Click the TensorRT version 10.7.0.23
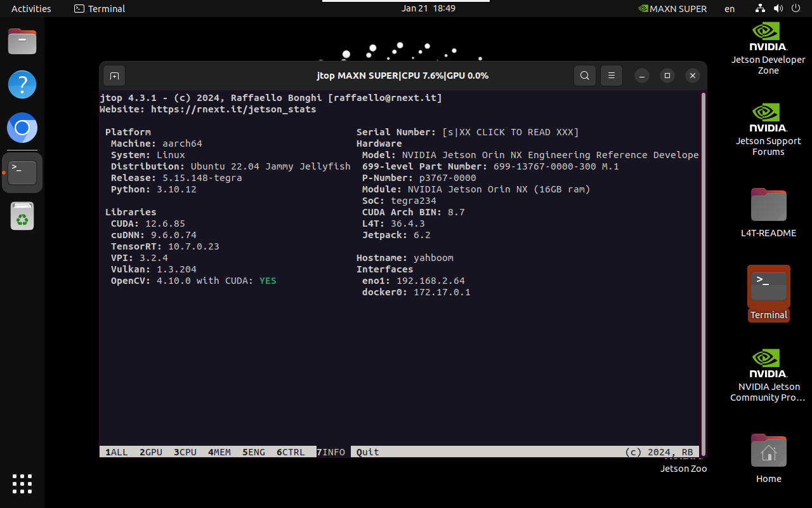The width and height of the screenshot is (812, 508). (193, 246)
